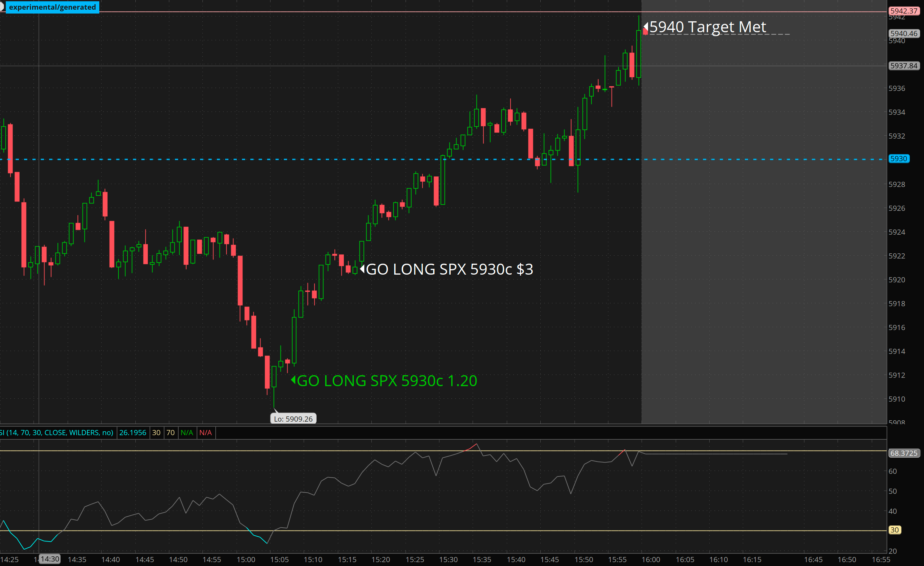This screenshot has width=924, height=566.
Task: Click the 5937.84 crosshair price tag
Action: pyautogui.click(x=903, y=66)
